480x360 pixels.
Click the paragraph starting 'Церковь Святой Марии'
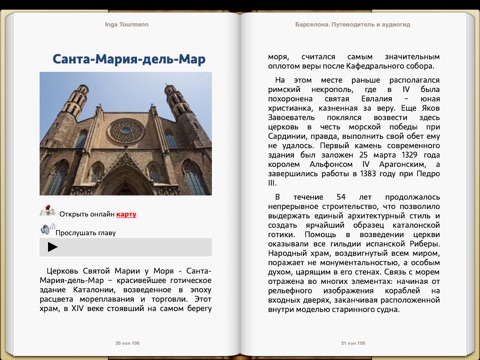[126, 290]
